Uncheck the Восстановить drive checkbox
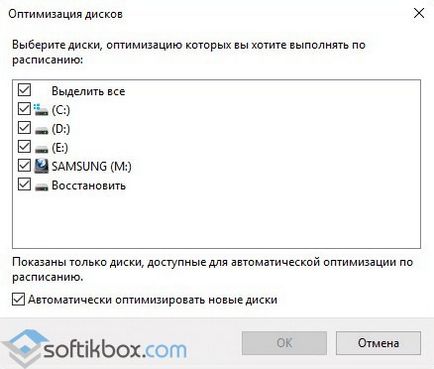The image size is (434, 369). (x=24, y=184)
